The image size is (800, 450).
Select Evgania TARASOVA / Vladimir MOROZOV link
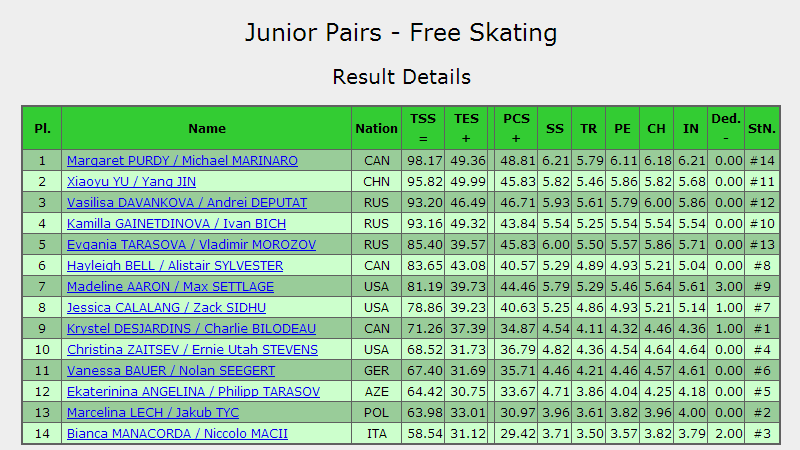191,244
